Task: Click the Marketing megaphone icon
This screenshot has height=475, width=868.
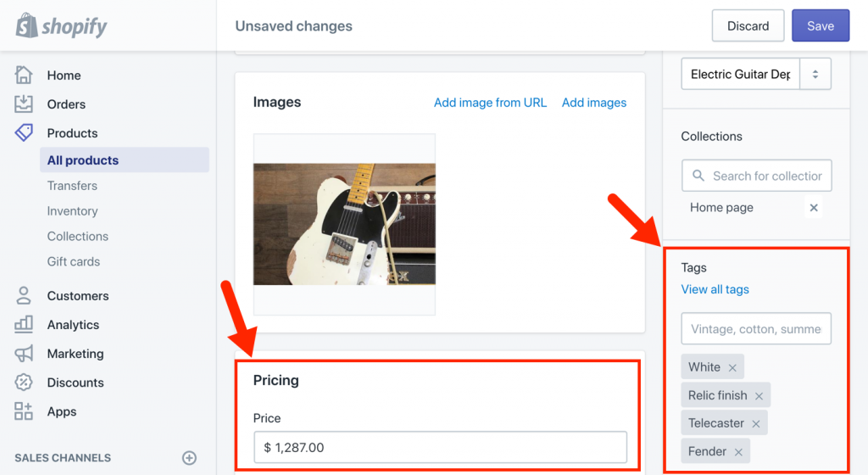Action: pos(24,354)
